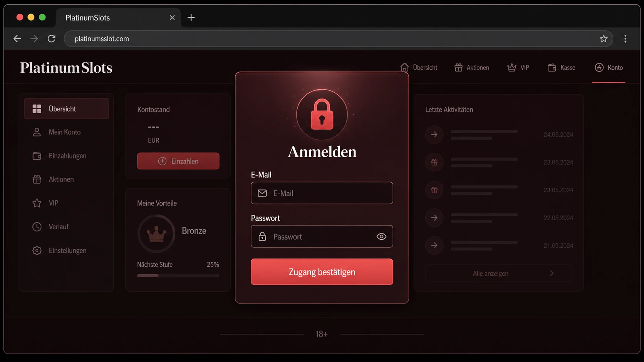Reload the page with refresh icon
This screenshot has height=362, width=644.
point(51,38)
